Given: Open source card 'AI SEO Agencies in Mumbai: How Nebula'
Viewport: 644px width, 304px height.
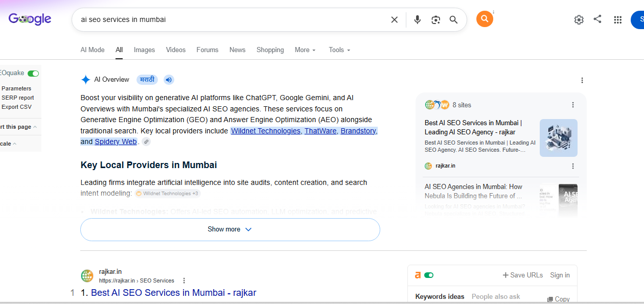Looking at the screenshot, I should [x=474, y=191].
